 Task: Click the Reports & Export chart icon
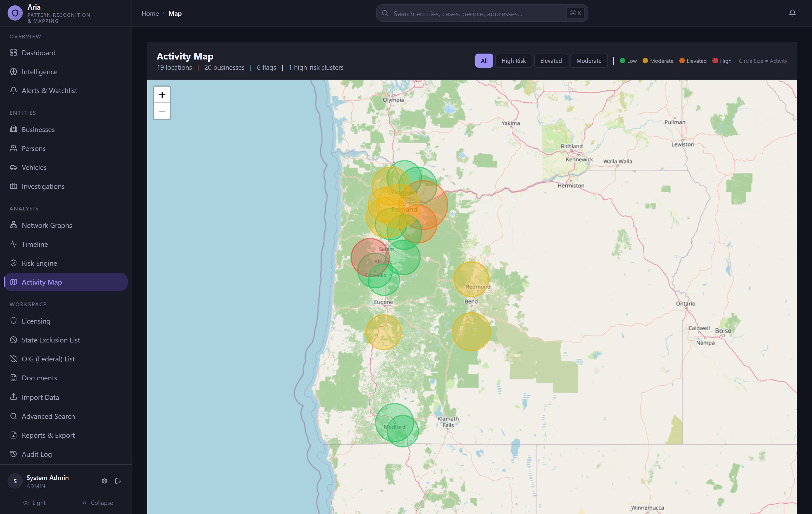tap(14, 435)
